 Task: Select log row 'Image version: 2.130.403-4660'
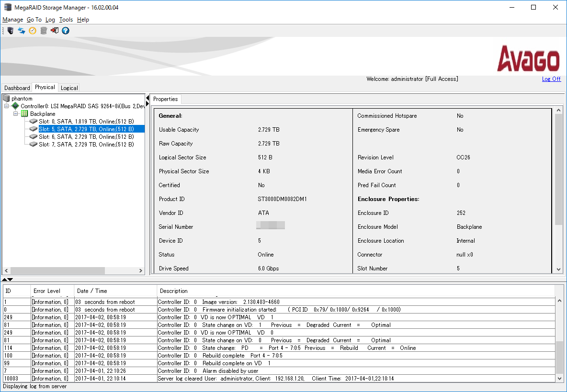(279, 302)
